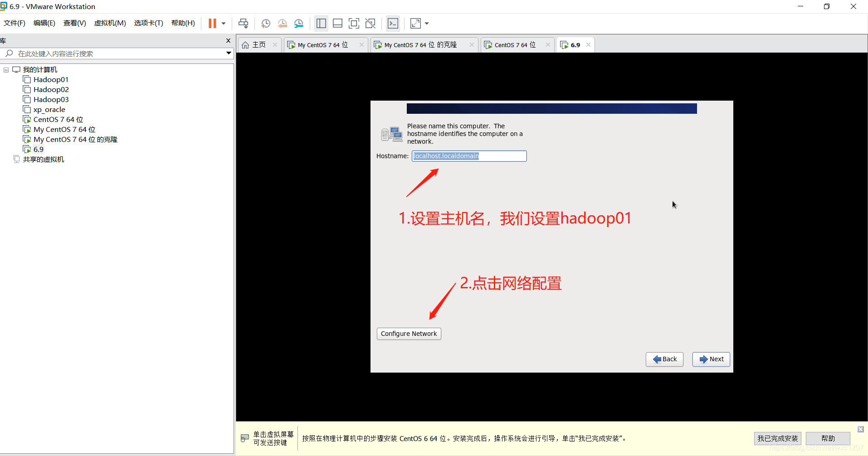
Task: Close the My CentOS 7 64 位 的克隆 tab
Action: coord(472,45)
